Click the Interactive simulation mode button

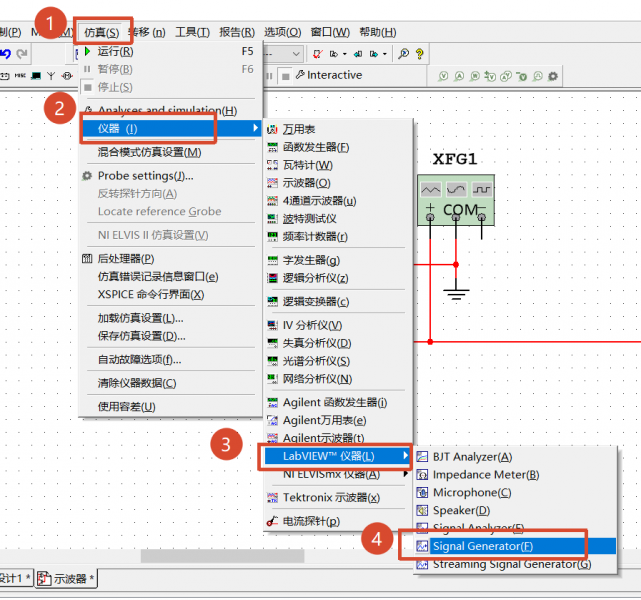tap(329, 75)
